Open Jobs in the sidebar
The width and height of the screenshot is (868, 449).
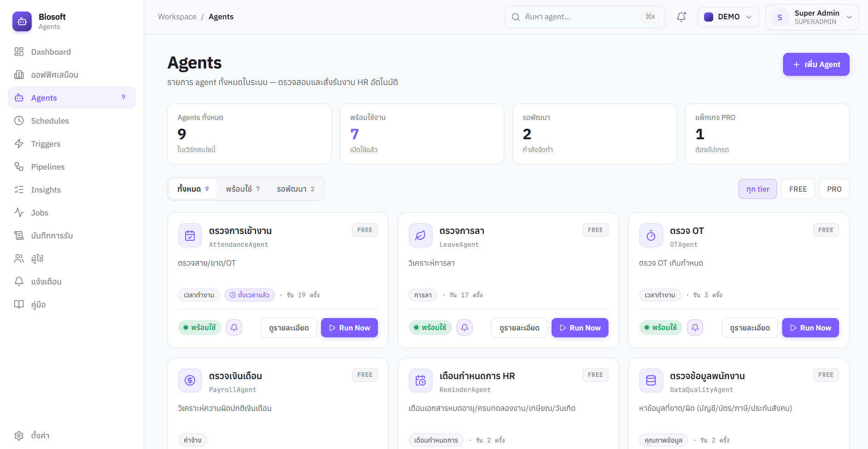(x=72, y=213)
